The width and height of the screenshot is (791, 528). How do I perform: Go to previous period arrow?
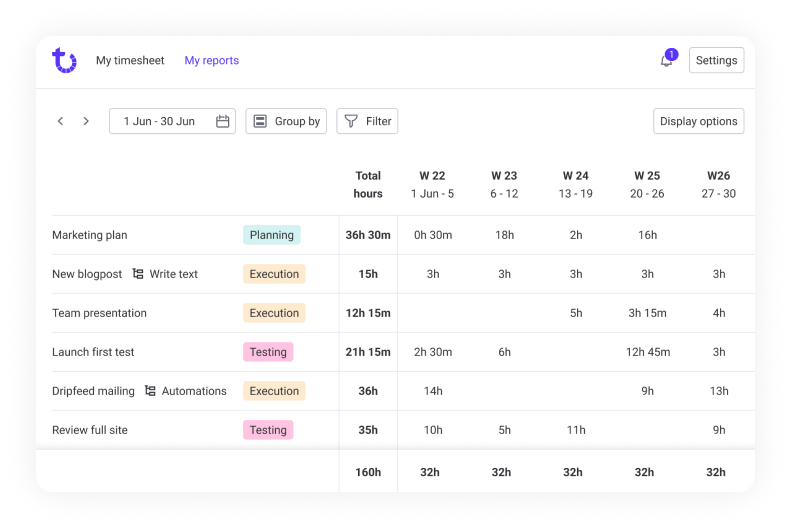coord(60,121)
